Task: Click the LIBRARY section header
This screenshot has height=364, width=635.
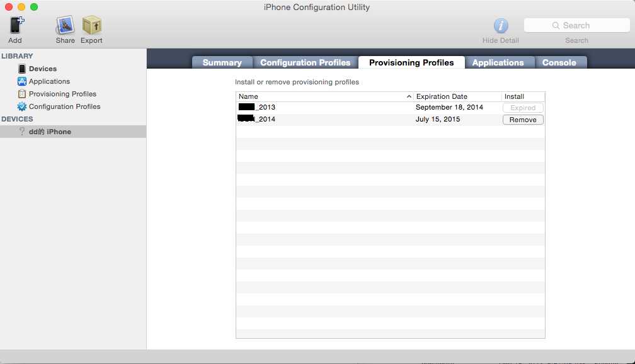Action: tap(17, 56)
